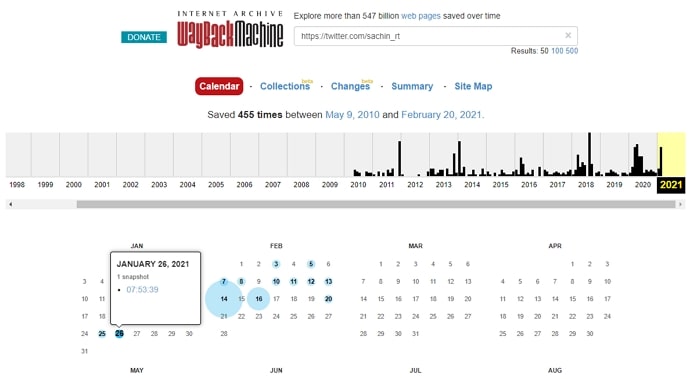Open the Site Map tab
690x379 pixels.
point(473,86)
